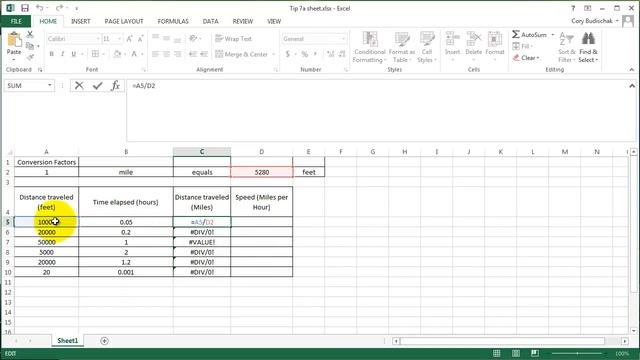Image resolution: width=640 pixels, height=360 pixels.
Task: Click the Cut scissors icon
Action: (x=30, y=35)
